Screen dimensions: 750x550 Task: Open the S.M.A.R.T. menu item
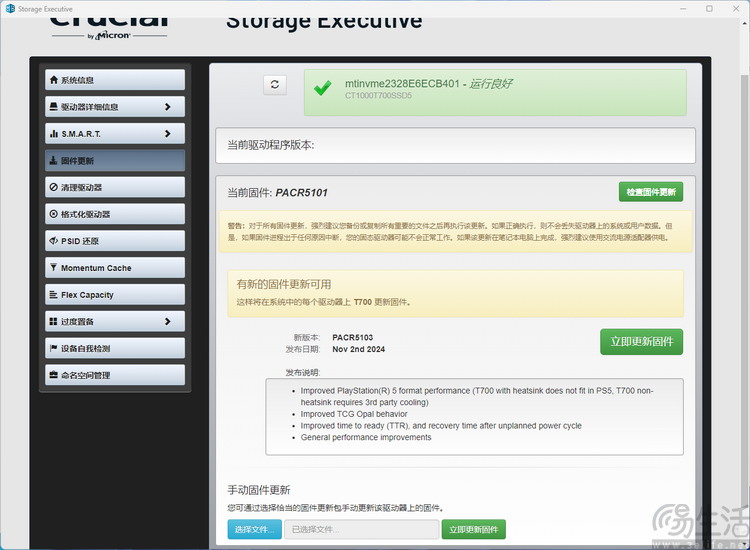point(115,133)
